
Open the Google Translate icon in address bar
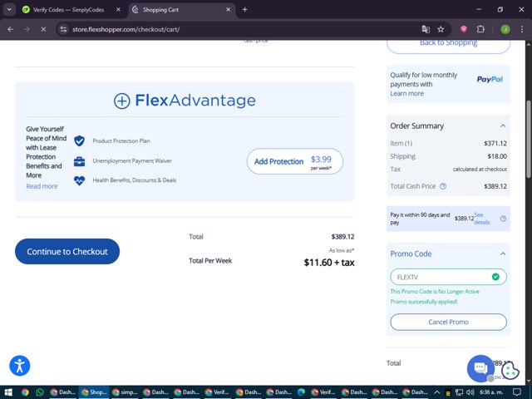click(x=426, y=29)
